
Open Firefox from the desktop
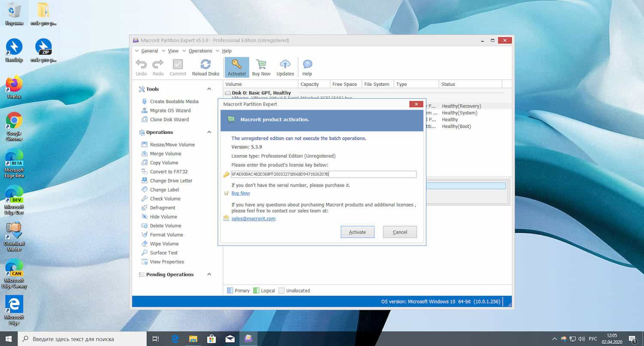[14, 87]
